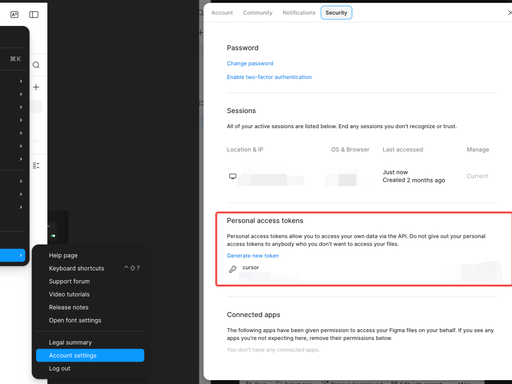The width and height of the screenshot is (512, 384).
Task: Click the magnifier search icon
Action: 36,65
